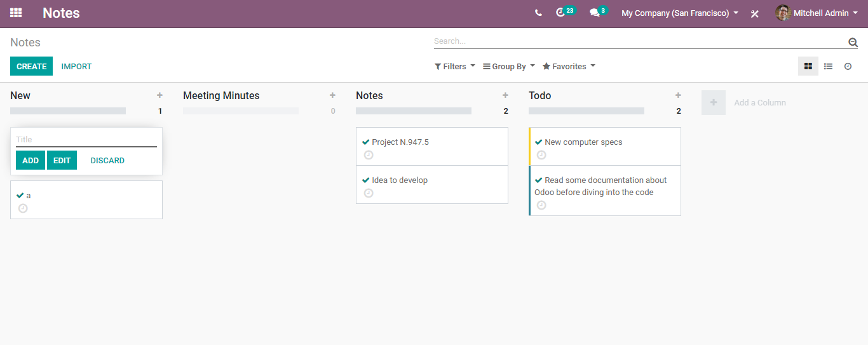Open the 'New computer specs' note card

coord(605,147)
